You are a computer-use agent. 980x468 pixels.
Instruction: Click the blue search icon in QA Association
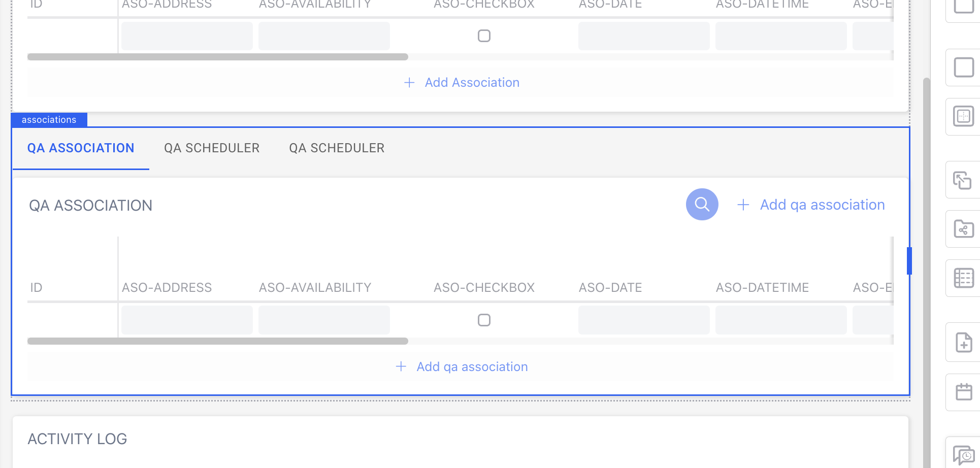(x=702, y=205)
